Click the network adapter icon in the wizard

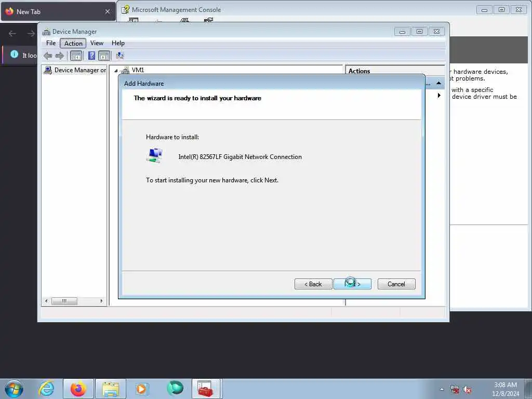(x=155, y=156)
